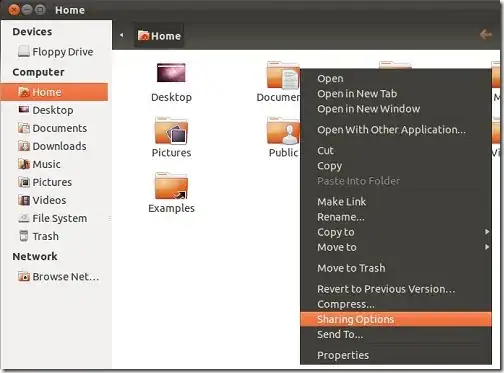Select the Documents folder icon in main pane
The image size is (504, 373).
pos(283,75)
